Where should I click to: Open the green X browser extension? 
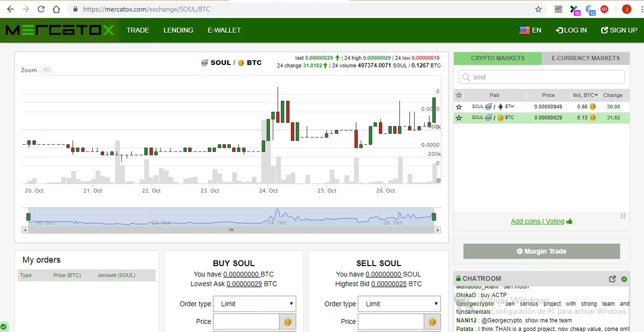574,9
